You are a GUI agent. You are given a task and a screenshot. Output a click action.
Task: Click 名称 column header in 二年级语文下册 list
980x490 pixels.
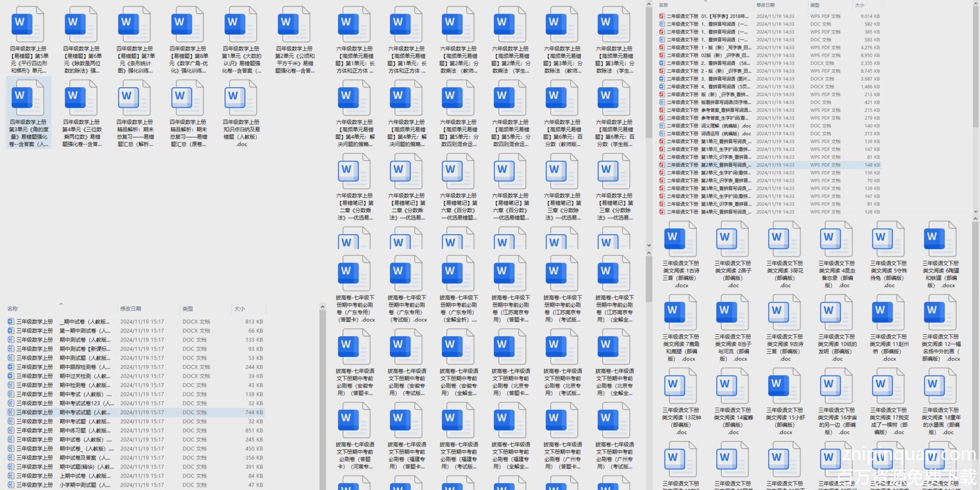coord(663,5)
